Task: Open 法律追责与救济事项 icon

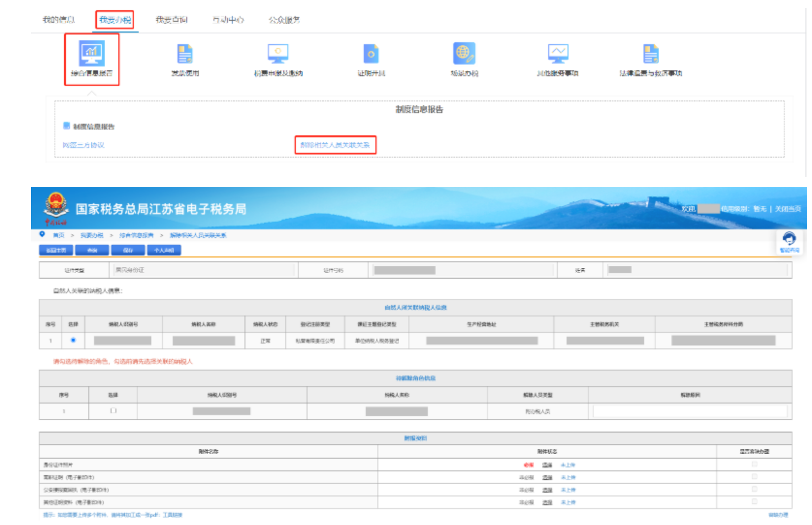Action: [650, 54]
